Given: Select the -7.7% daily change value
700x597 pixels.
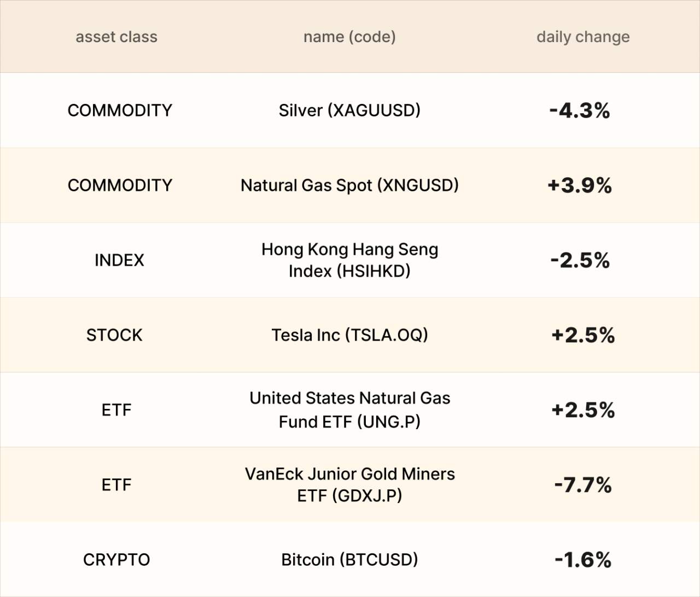Looking at the screenshot, I should click(x=583, y=485).
